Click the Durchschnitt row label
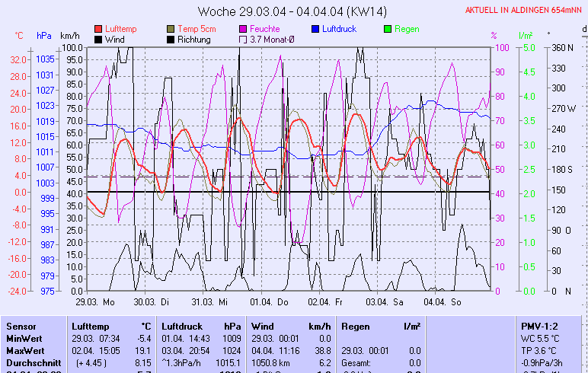The height and width of the screenshot is (373, 588). point(31,363)
